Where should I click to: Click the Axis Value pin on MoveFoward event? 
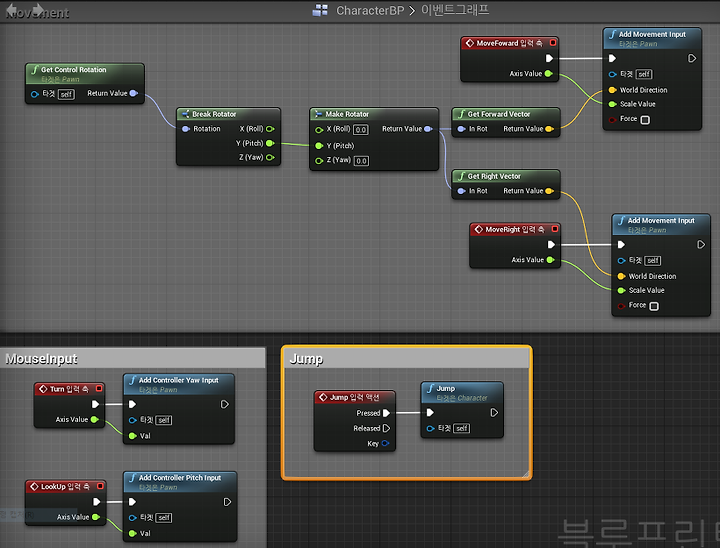(x=548, y=73)
